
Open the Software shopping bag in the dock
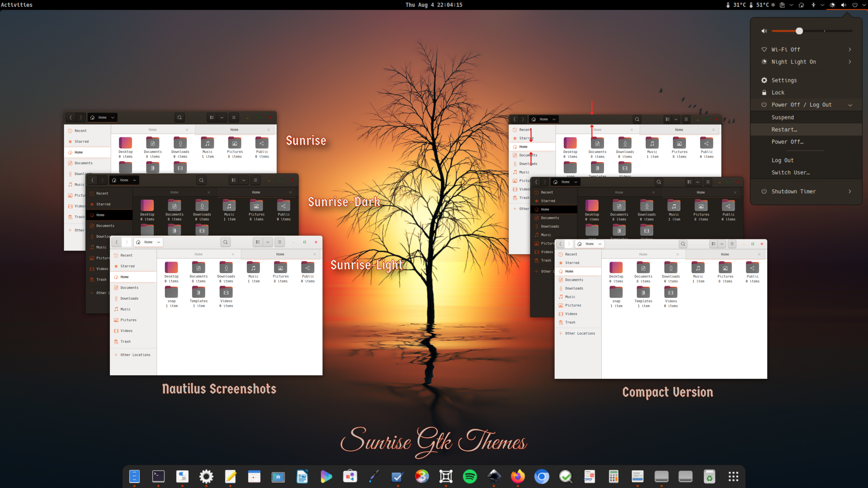click(x=350, y=476)
